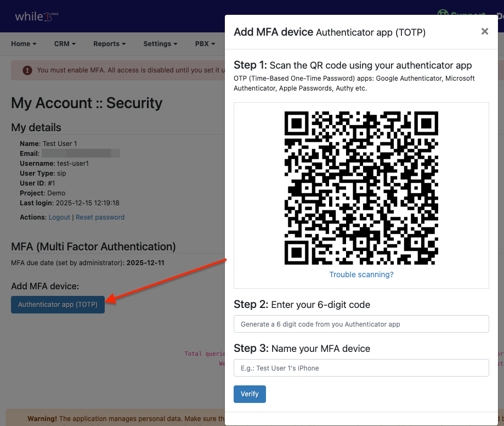Open the Settings menu

(x=160, y=44)
